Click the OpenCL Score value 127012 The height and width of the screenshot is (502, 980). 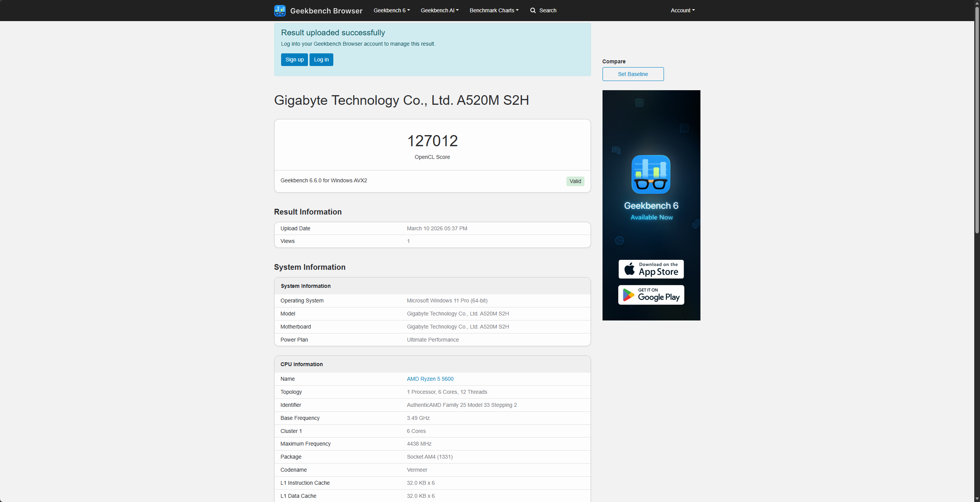(432, 141)
